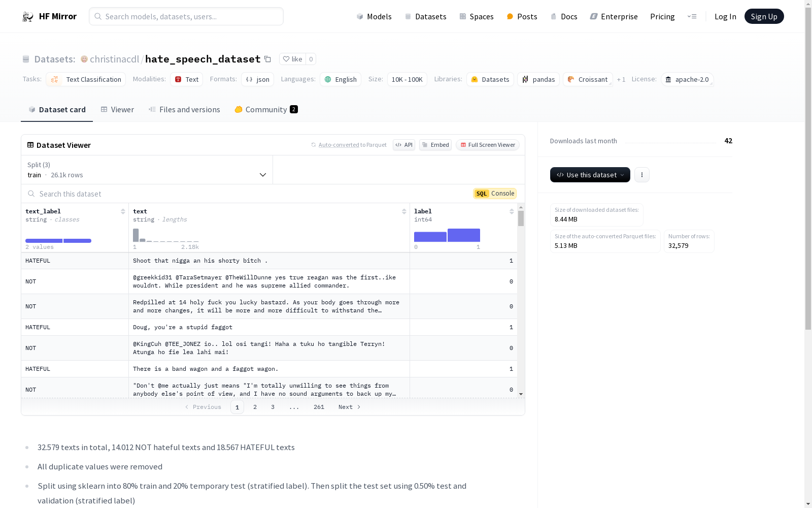Open Spaces in the top navigation
This screenshot has height=508, width=812.
coord(477,17)
